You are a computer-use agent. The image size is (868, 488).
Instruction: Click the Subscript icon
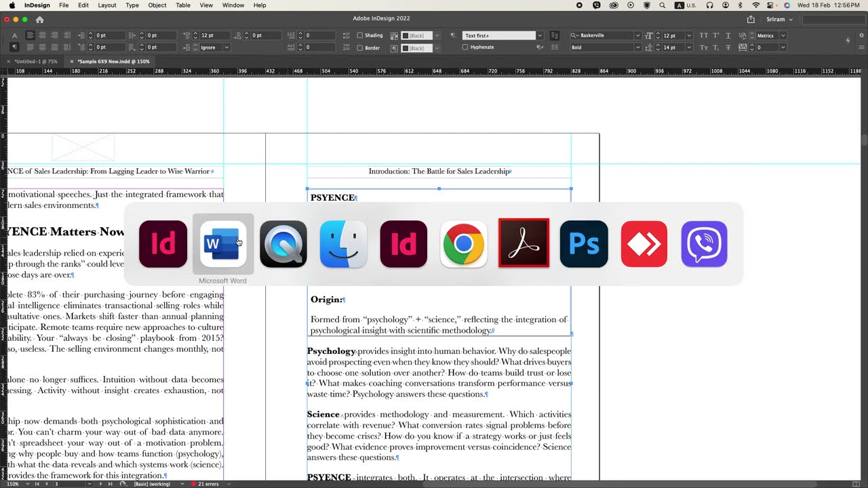(x=716, y=47)
